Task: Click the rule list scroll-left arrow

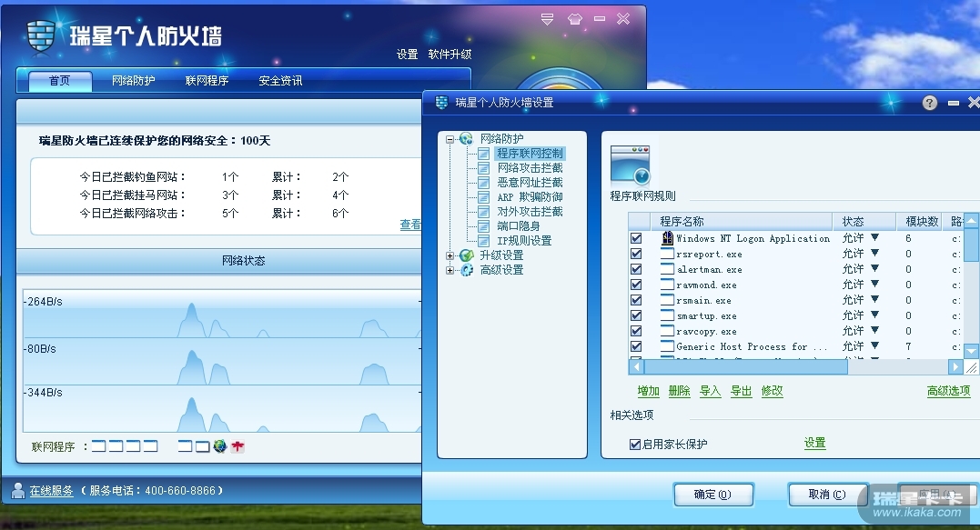Action: pyautogui.click(x=636, y=367)
